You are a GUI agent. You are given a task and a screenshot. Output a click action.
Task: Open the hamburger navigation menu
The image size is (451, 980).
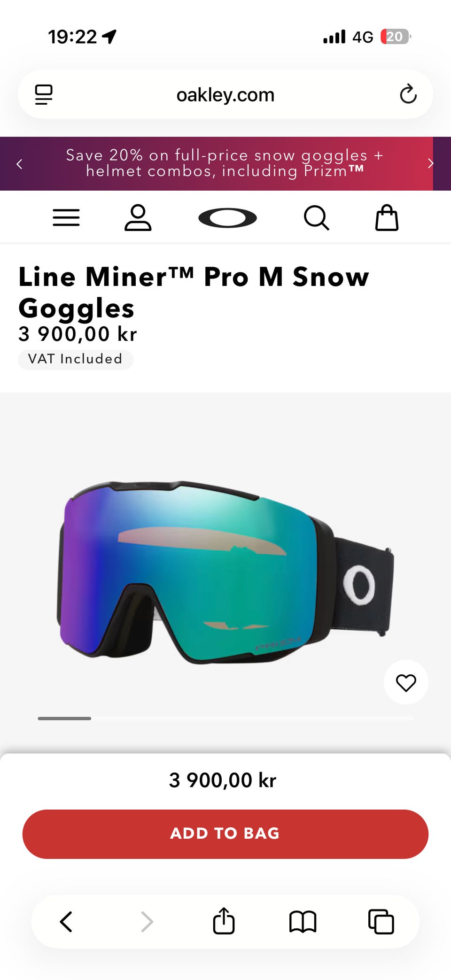coord(66,218)
